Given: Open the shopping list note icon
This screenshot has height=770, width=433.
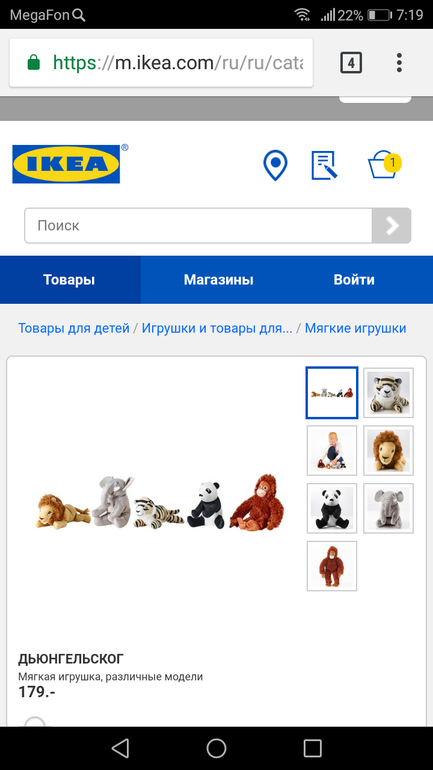Looking at the screenshot, I should (325, 165).
